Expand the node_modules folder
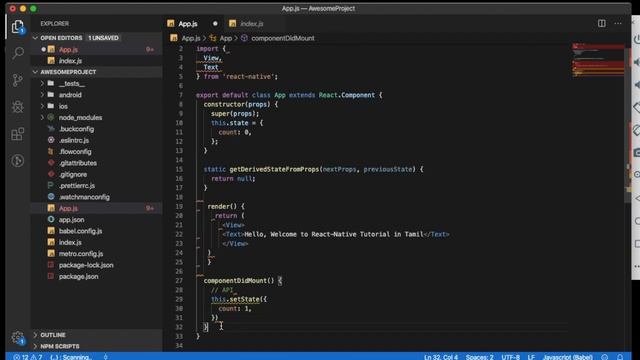Viewport: 640px width, 360px height. click(x=97, y=118)
